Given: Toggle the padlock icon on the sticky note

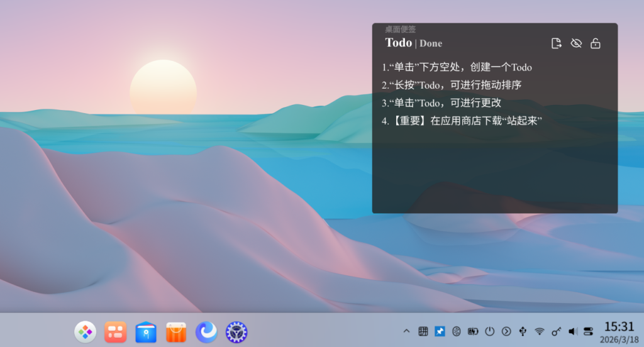Looking at the screenshot, I should point(595,43).
